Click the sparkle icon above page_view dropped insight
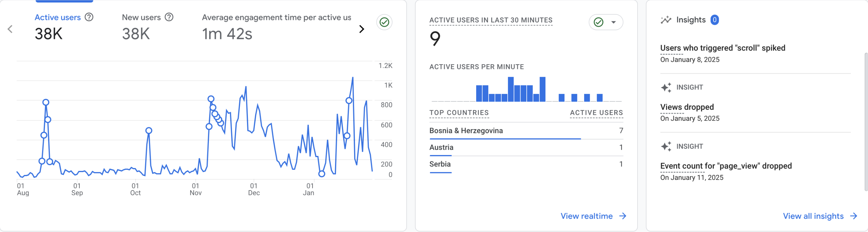 666,147
